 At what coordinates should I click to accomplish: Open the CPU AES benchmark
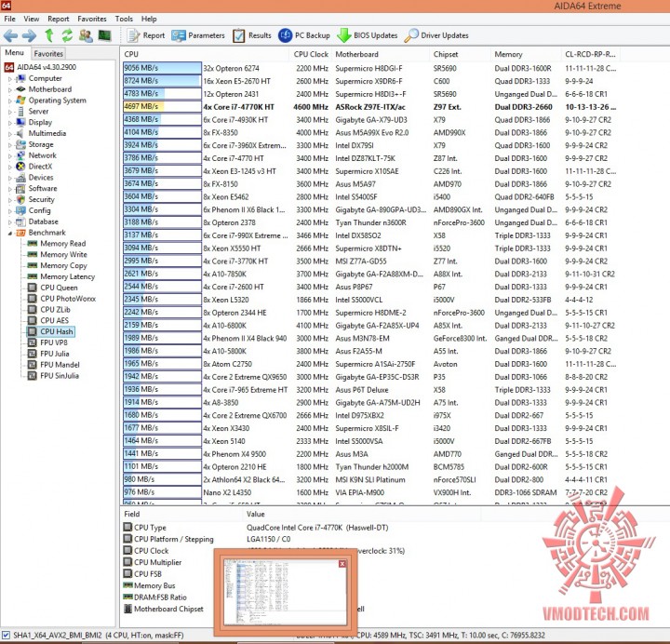[x=48, y=320]
